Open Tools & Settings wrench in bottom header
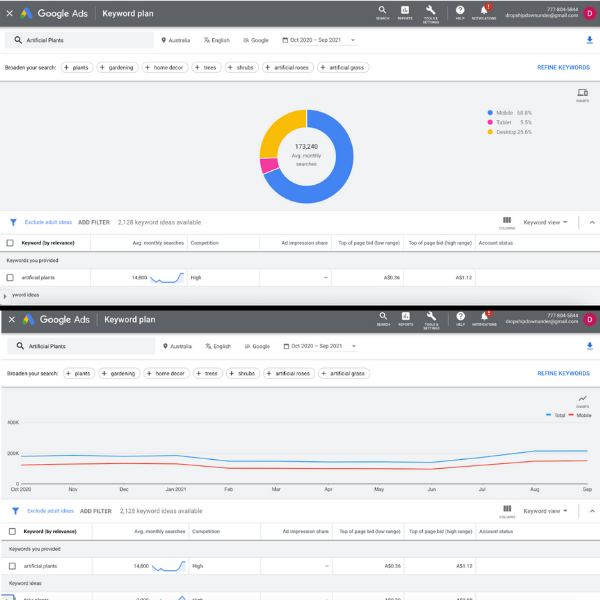Image resolution: width=600 pixels, height=600 pixels. (x=431, y=320)
